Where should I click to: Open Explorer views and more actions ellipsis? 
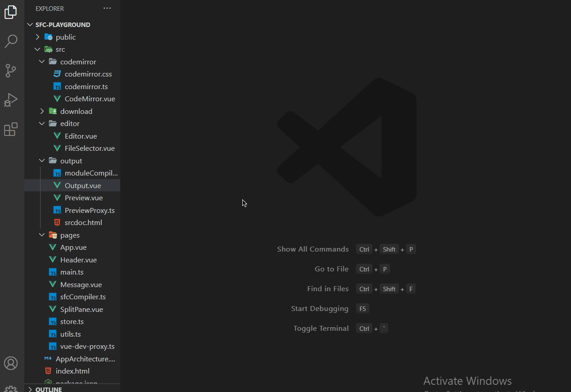point(107,8)
